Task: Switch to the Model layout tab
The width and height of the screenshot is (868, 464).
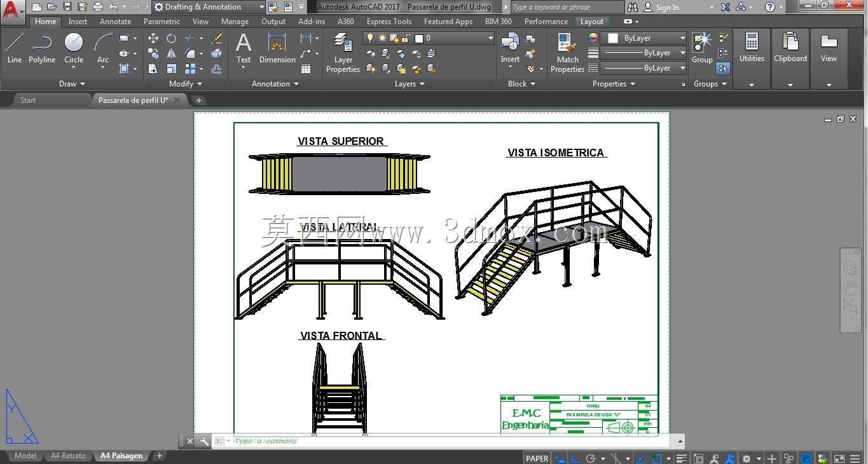Action: click(x=25, y=456)
